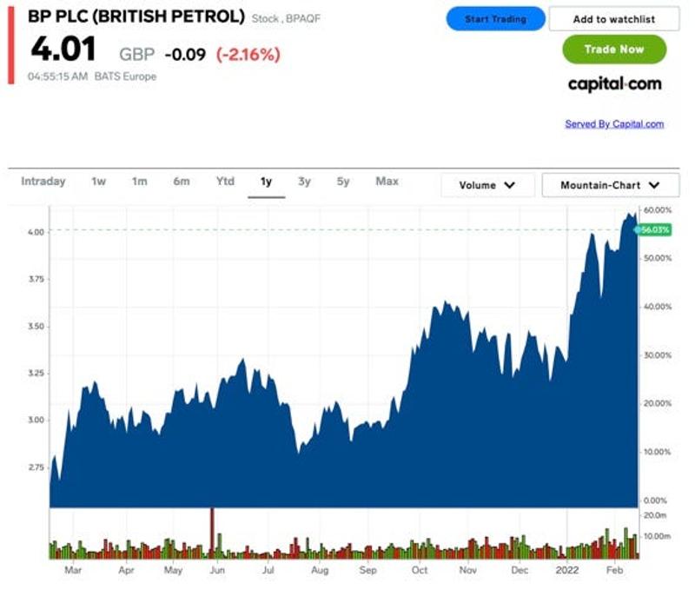Screen dimensions: 695x616
Task: Click the capital.com logo
Action: click(615, 83)
